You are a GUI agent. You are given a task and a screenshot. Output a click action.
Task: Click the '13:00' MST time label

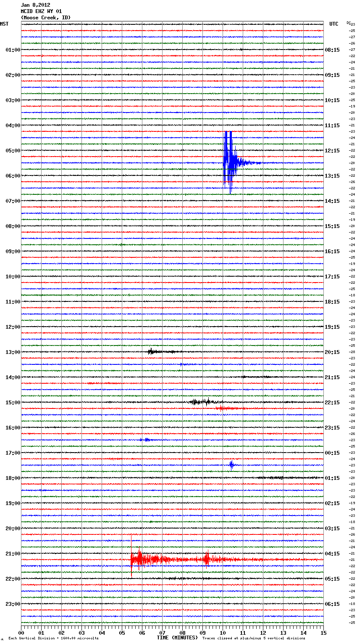tap(13, 352)
